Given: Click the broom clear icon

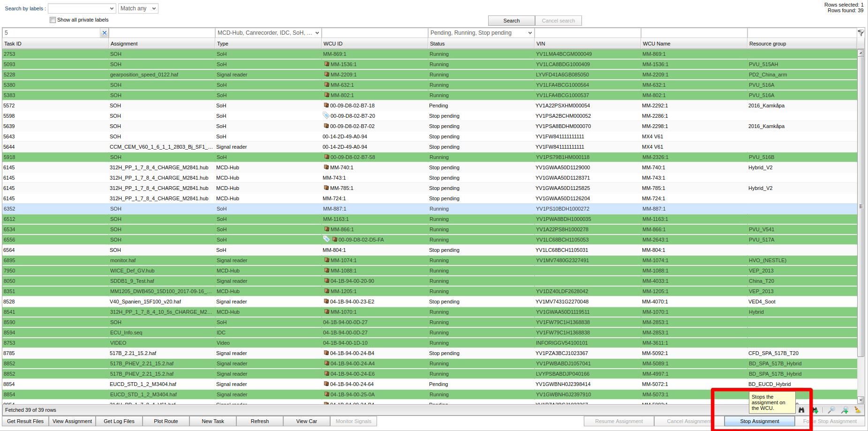Looking at the screenshot, I should click(858, 410).
